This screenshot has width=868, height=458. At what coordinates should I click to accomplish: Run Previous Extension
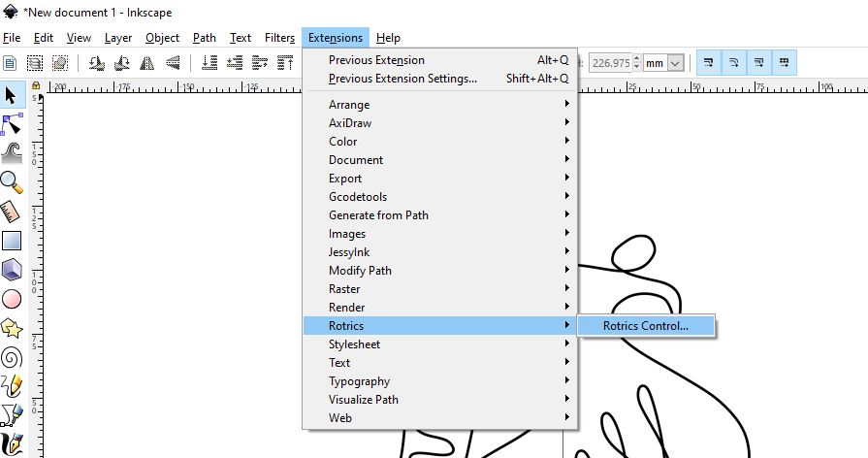point(440,60)
